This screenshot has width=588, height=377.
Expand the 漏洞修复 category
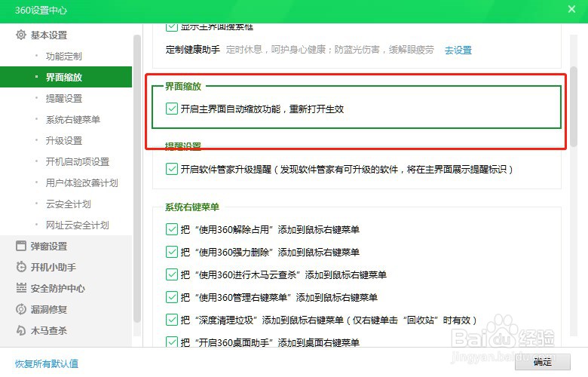click(x=49, y=309)
